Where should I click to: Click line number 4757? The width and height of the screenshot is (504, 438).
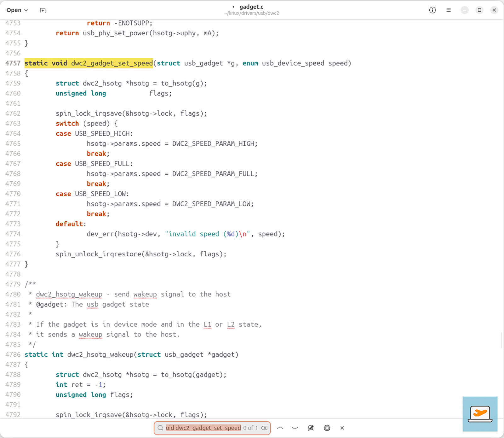click(13, 63)
